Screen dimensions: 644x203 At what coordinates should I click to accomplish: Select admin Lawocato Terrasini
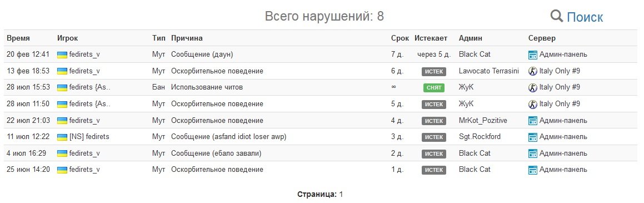[x=489, y=71]
